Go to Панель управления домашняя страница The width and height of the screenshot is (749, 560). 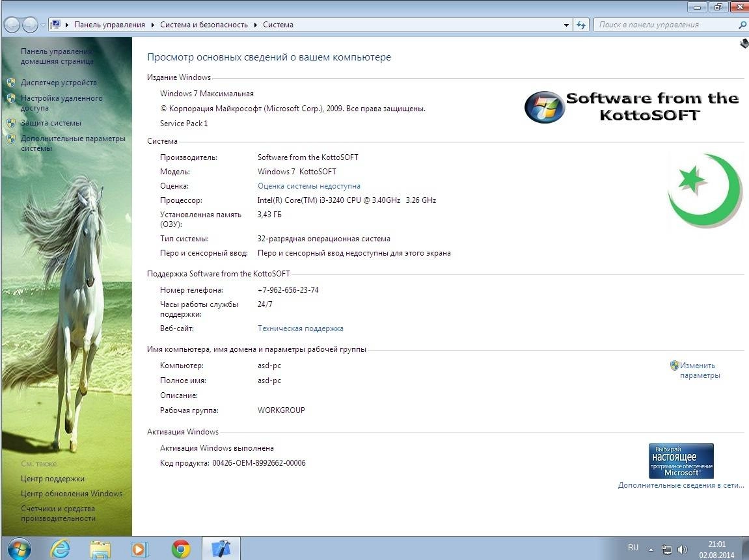pyautogui.click(x=57, y=56)
